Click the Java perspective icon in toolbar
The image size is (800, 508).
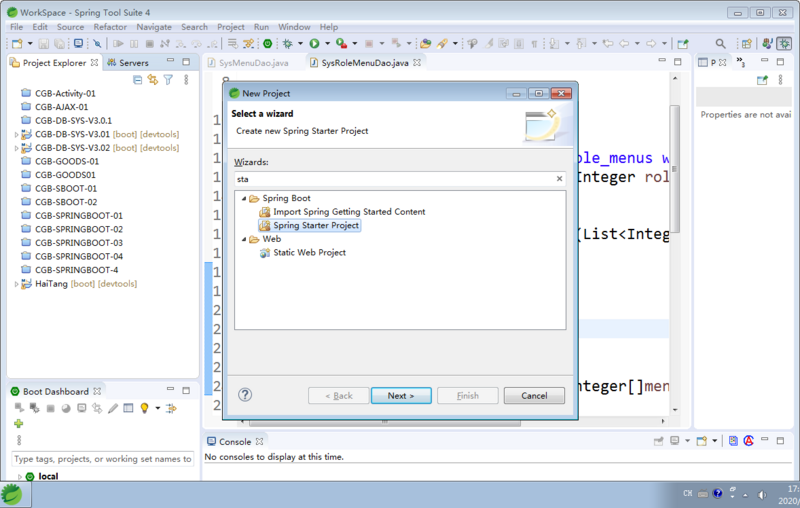(767, 44)
